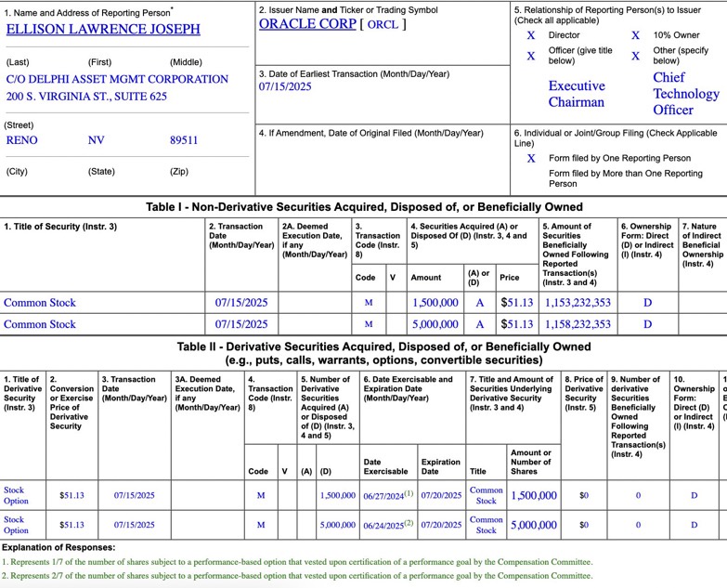This screenshot has height=588, width=727.
Task: Click the Other (specify below) X mark
Action: 636,56
